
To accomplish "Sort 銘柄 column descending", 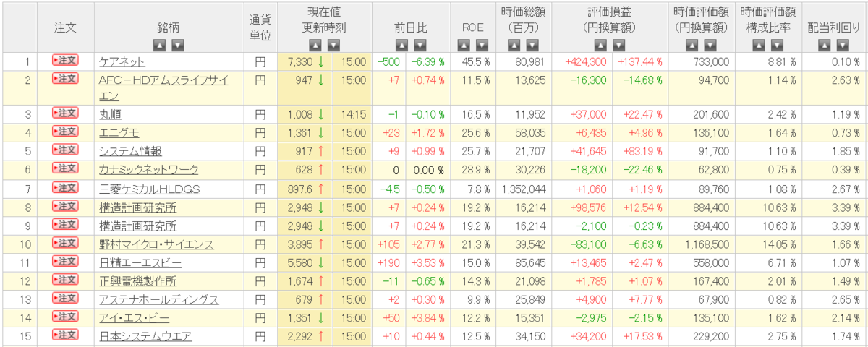I will [x=178, y=45].
